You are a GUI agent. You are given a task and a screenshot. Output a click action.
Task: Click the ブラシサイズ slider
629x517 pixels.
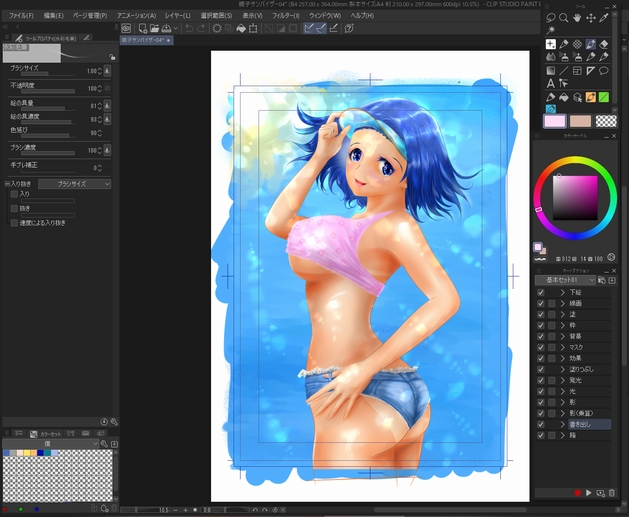click(48, 74)
